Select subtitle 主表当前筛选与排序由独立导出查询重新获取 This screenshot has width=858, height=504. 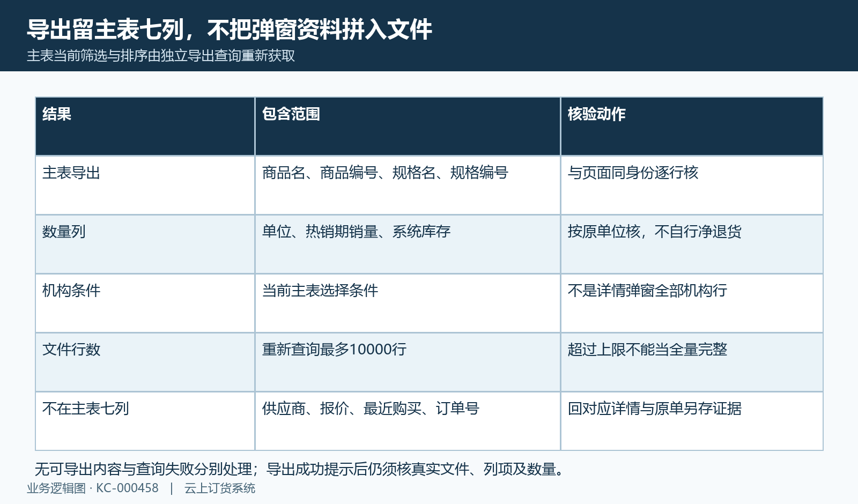click(161, 56)
